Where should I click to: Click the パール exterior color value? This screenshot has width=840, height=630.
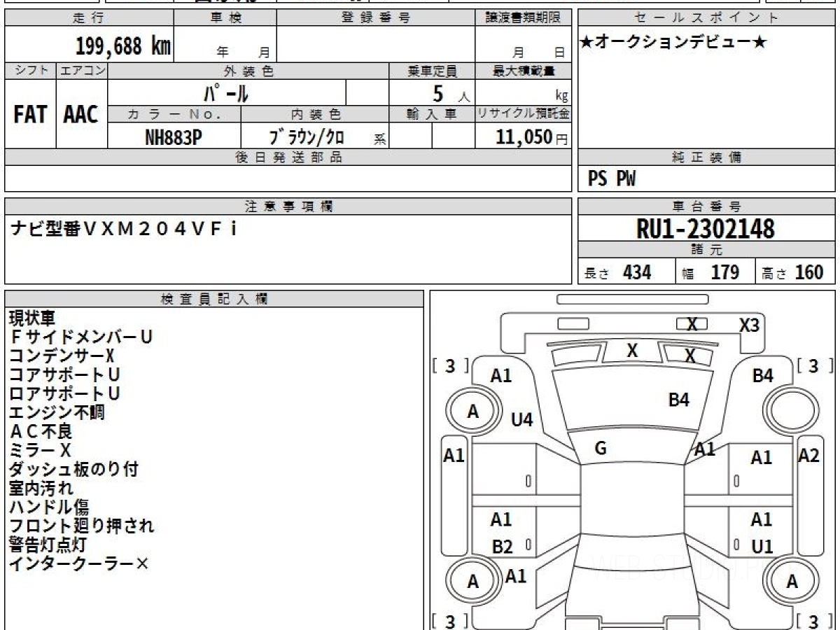[227, 92]
